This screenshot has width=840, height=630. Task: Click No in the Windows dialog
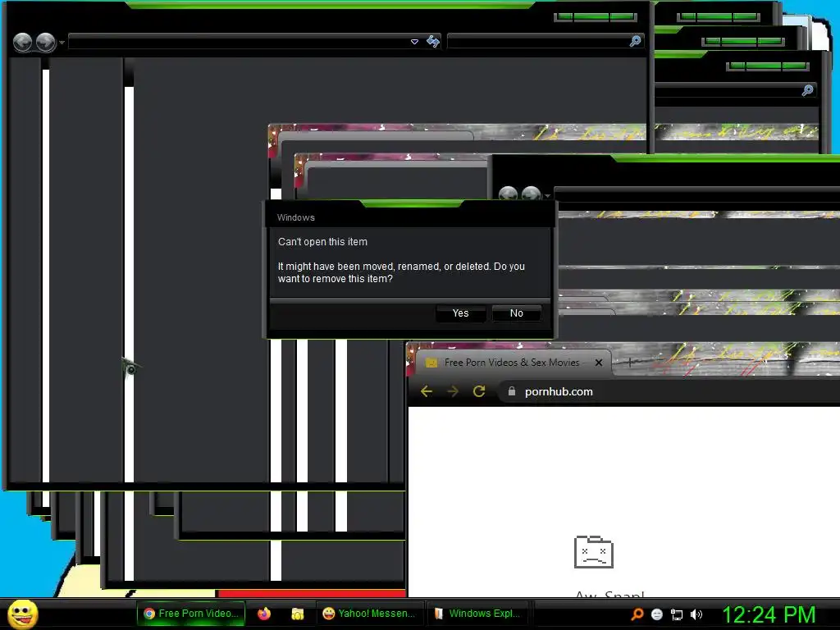pyautogui.click(x=517, y=313)
